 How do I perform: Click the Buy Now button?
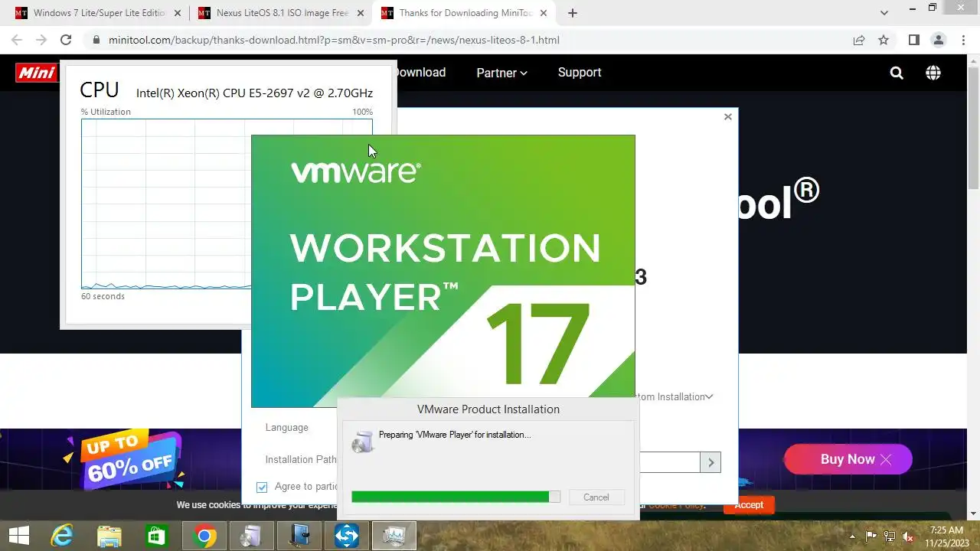[848, 459]
